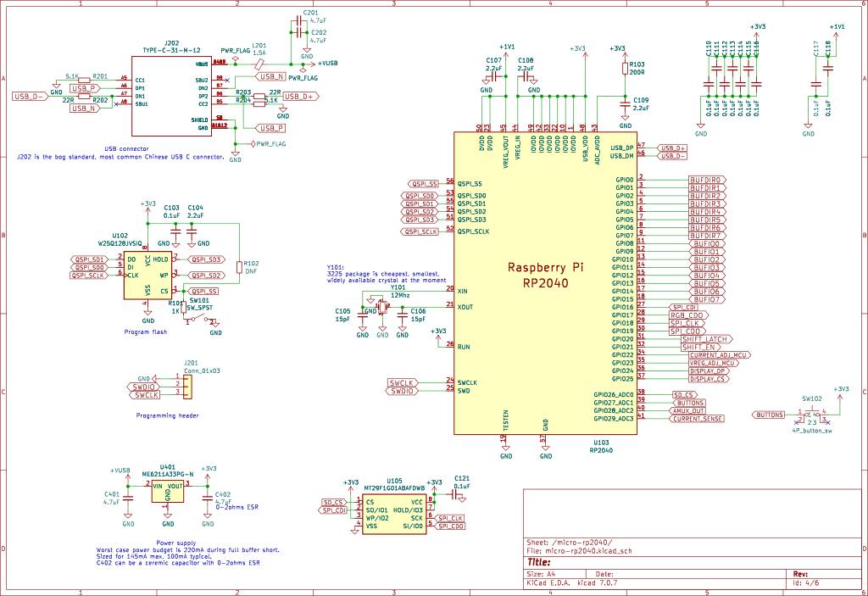Select the SHIFT_LATCH net label
This screenshot has width=868, height=596.
(x=706, y=340)
